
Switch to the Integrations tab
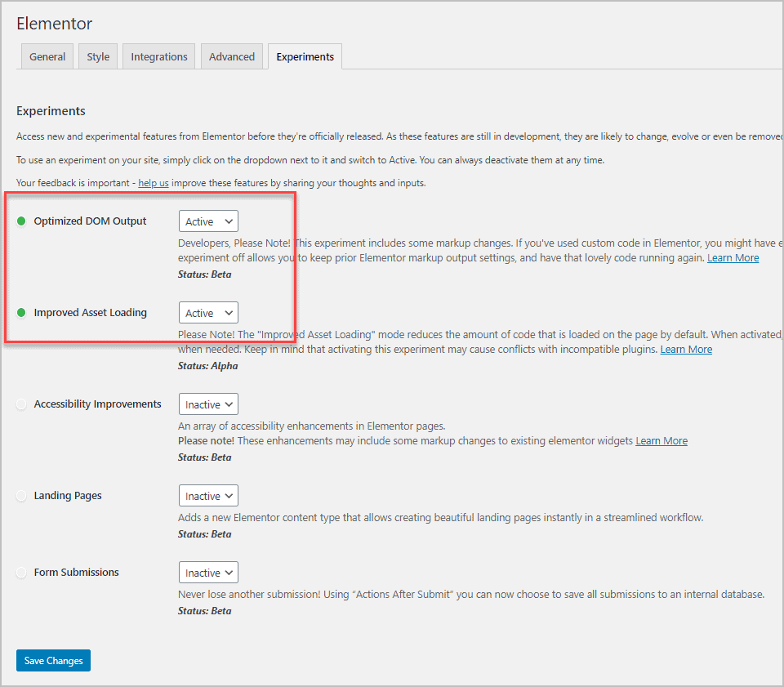[158, 56]
